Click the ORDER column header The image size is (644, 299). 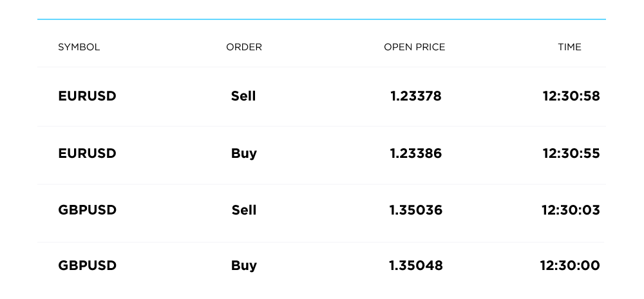pos(244,47)
